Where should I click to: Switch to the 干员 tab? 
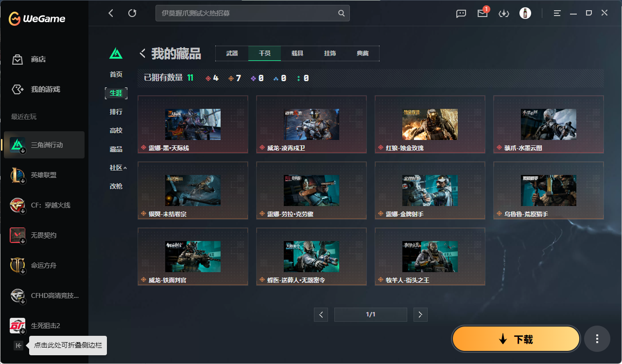(x=264, y=53)
